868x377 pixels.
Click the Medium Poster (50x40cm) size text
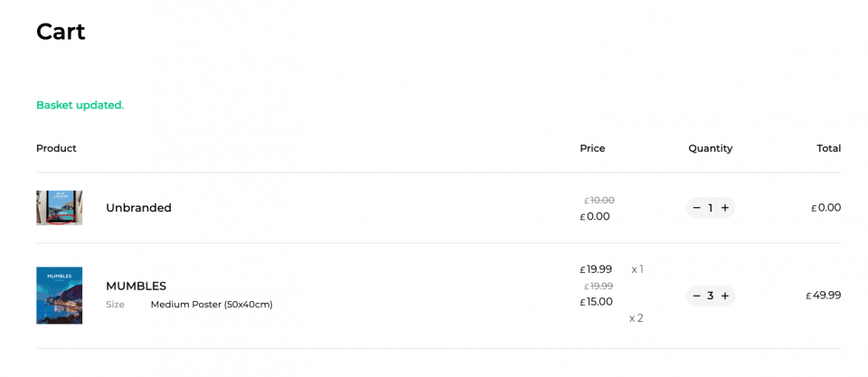pos(212,305)
